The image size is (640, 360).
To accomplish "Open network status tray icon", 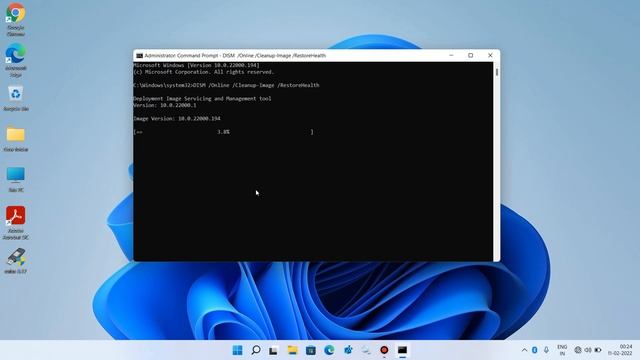I will point(578,350).
